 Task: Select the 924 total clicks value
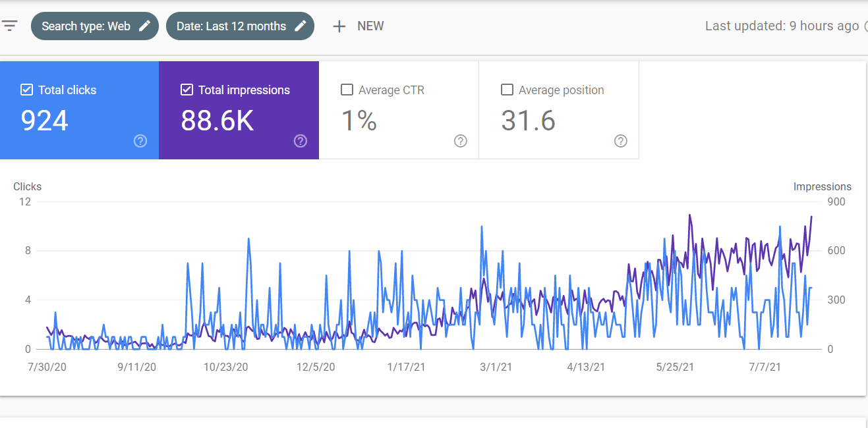45,121
